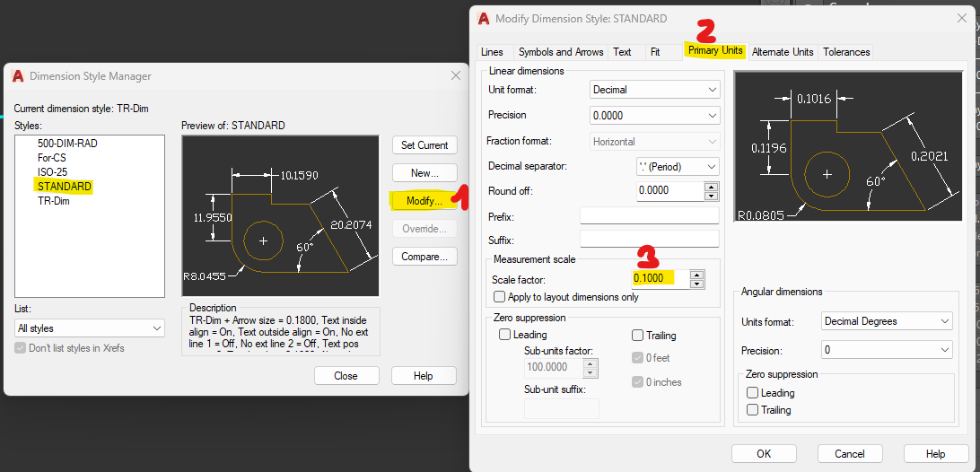
Task: Click Close in Dimension Style Manager
Action: coord(346,376)
